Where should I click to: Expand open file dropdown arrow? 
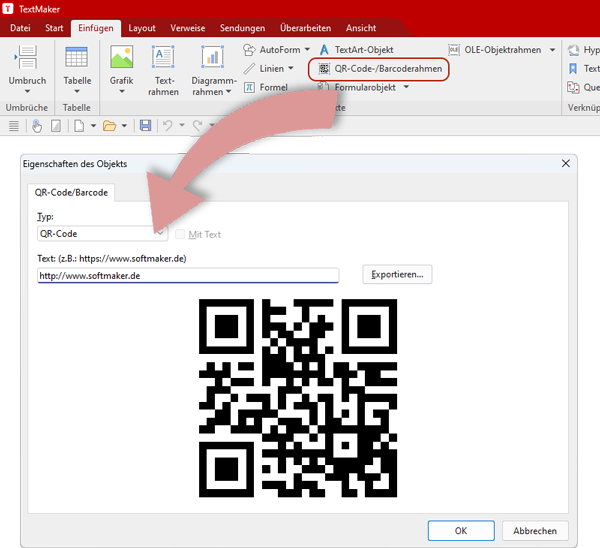[124, 126]
